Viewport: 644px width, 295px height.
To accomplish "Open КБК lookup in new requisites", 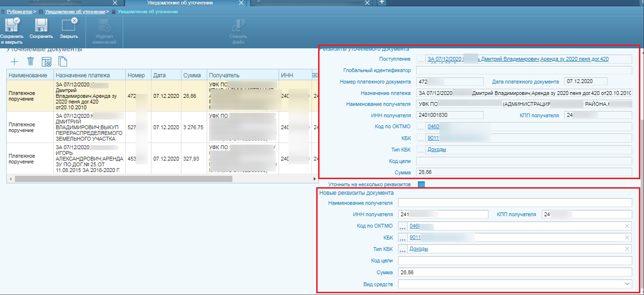I will (402, 238).
